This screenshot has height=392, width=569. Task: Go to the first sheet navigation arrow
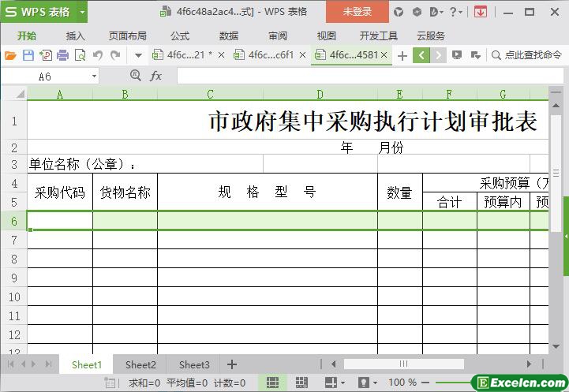(10, 364)
